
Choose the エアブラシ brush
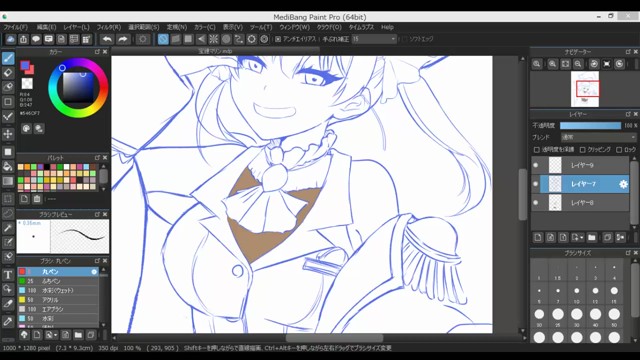tap(58, 309)
